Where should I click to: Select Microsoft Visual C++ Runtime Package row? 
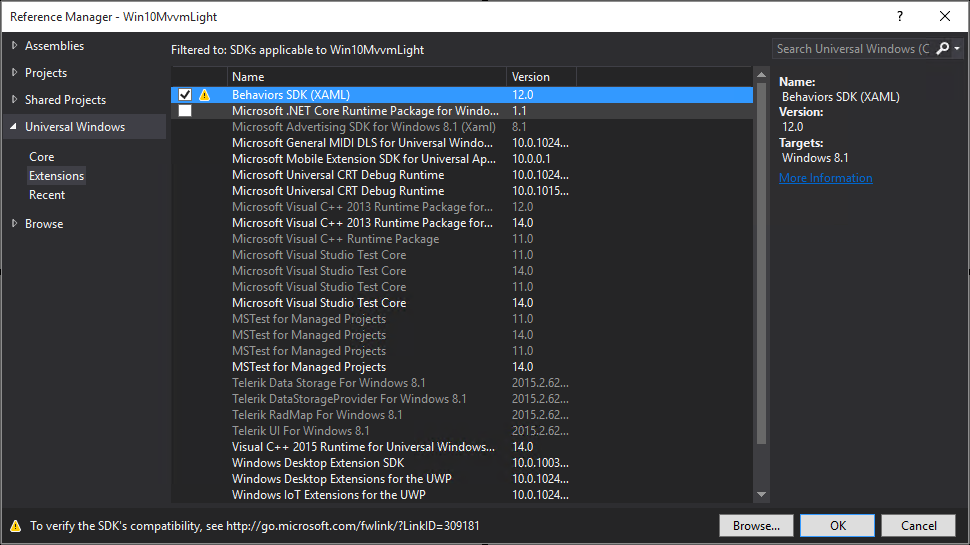click(462, 239)
